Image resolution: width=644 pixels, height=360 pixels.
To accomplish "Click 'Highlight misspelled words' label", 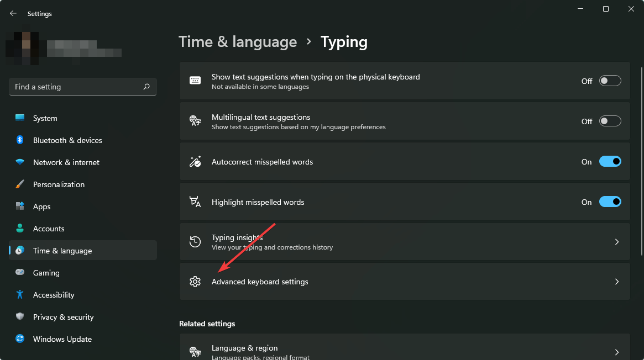I will [x=258, y=202].
